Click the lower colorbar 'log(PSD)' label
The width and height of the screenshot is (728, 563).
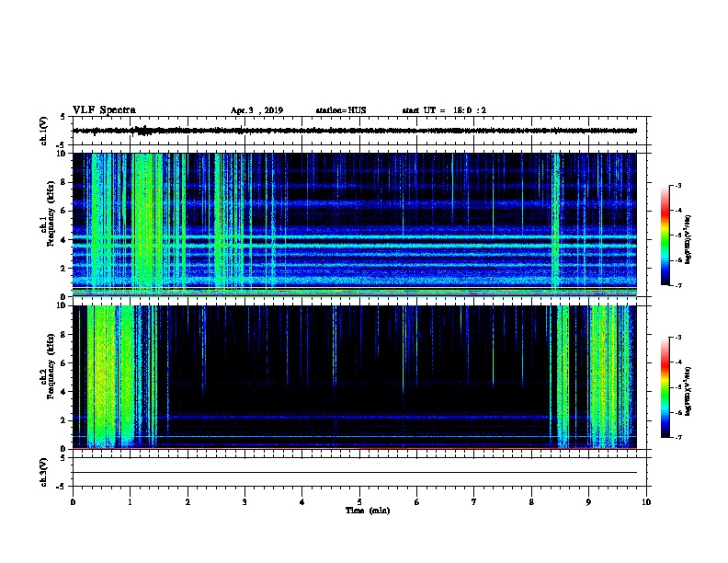coord(688,391)
